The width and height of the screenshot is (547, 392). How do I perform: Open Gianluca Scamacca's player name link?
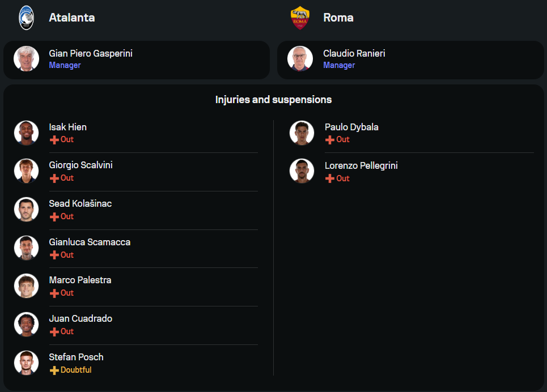[x=90, y=242]
